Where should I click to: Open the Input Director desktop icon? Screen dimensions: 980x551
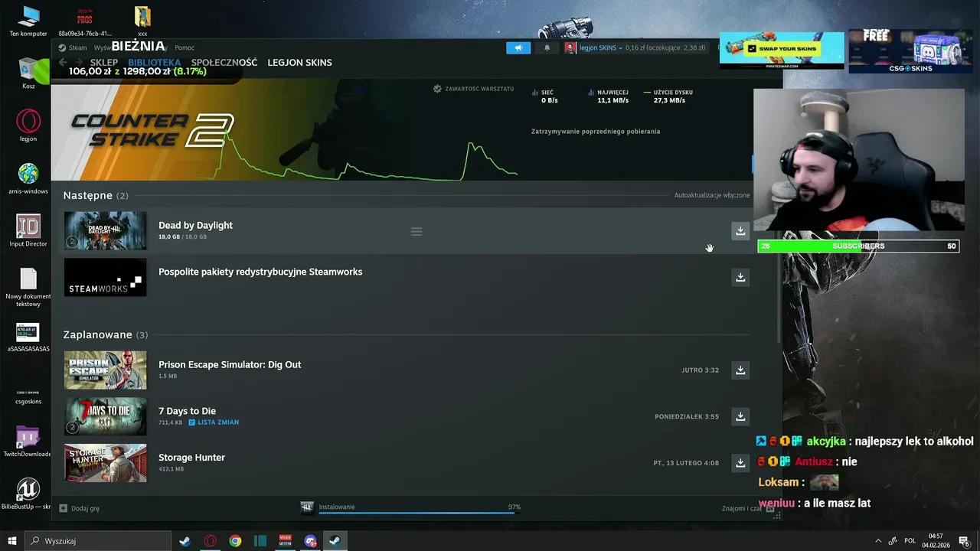28,231
